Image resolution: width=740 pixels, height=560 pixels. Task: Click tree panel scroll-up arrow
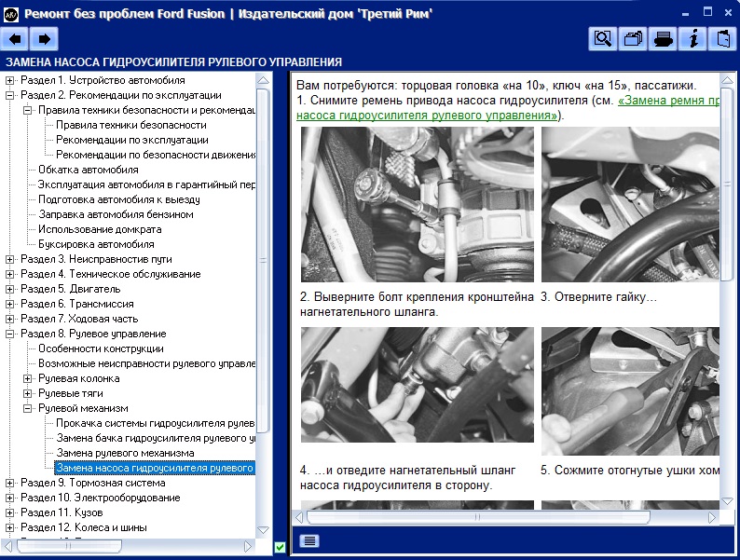click(x=264, y=80)
